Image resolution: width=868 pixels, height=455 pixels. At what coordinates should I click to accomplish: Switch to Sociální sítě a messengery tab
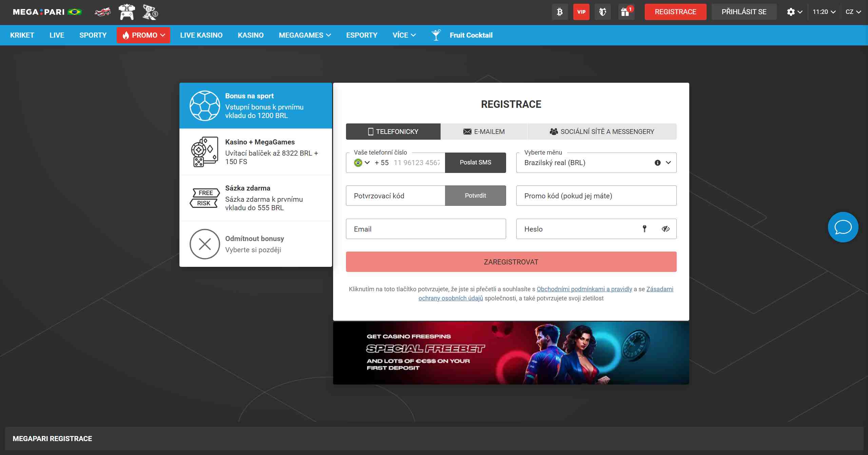[602, 132]
